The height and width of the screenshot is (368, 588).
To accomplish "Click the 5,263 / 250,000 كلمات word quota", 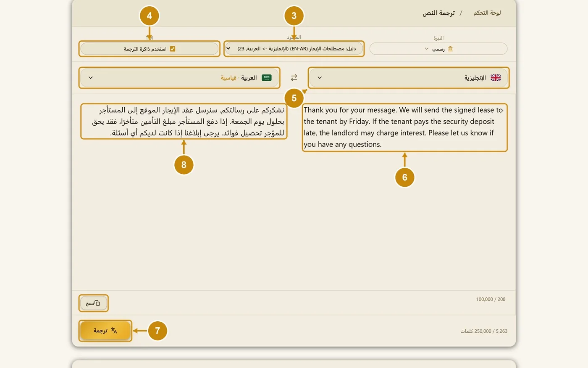I will [484, 331].
